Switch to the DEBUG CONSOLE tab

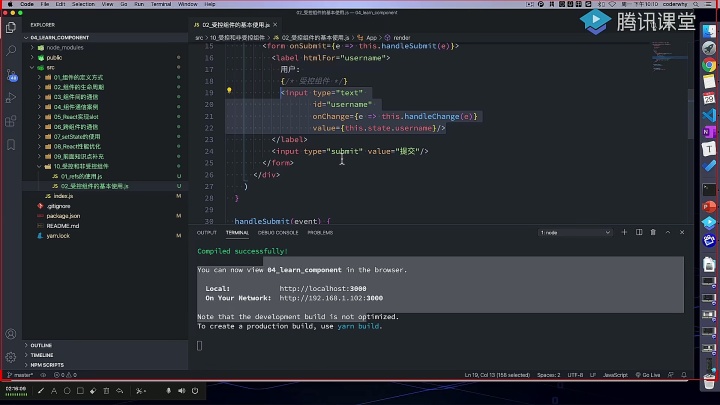coord(278,233)
